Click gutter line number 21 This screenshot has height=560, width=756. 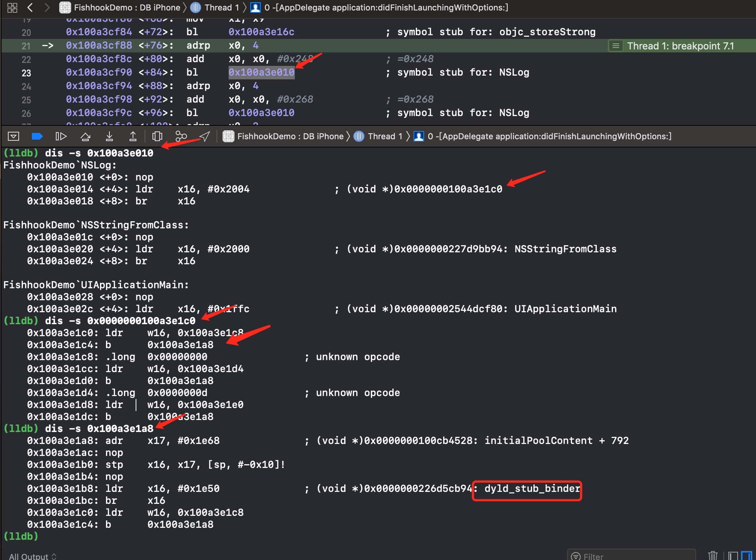[26, 46]
